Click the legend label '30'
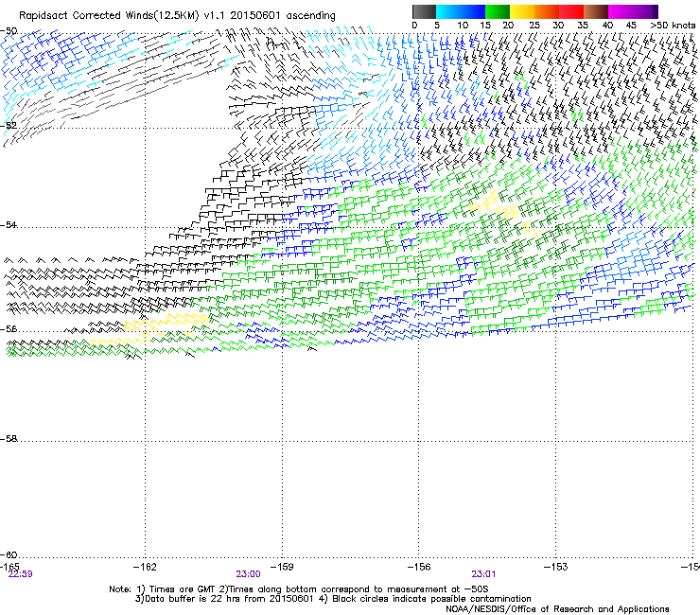 [x=558, y=26]
